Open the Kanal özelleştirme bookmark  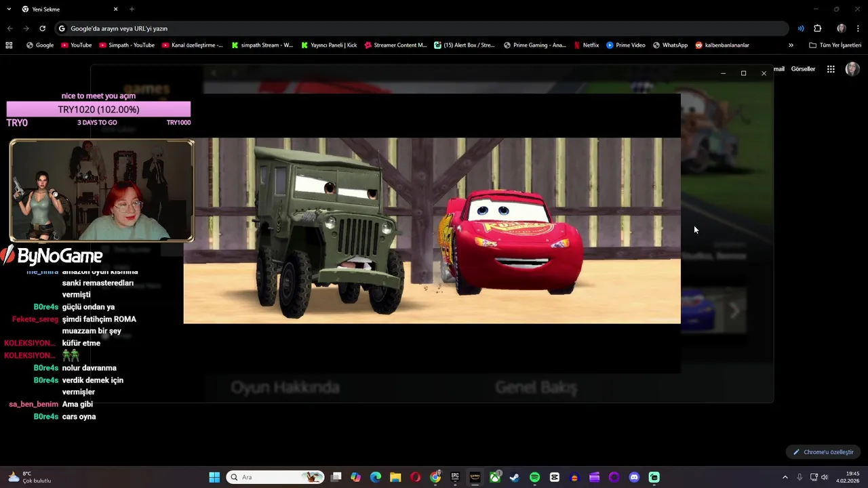[192, 45]
